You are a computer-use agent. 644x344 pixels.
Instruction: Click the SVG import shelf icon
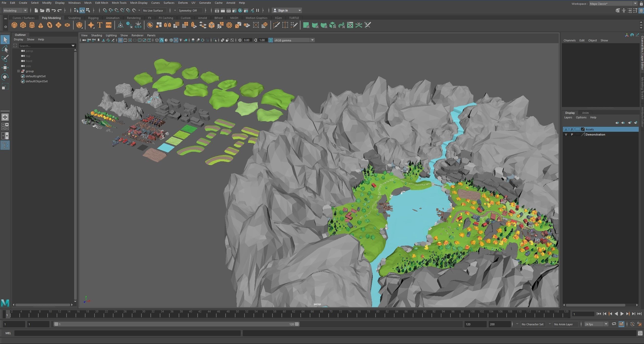point(108,25)
